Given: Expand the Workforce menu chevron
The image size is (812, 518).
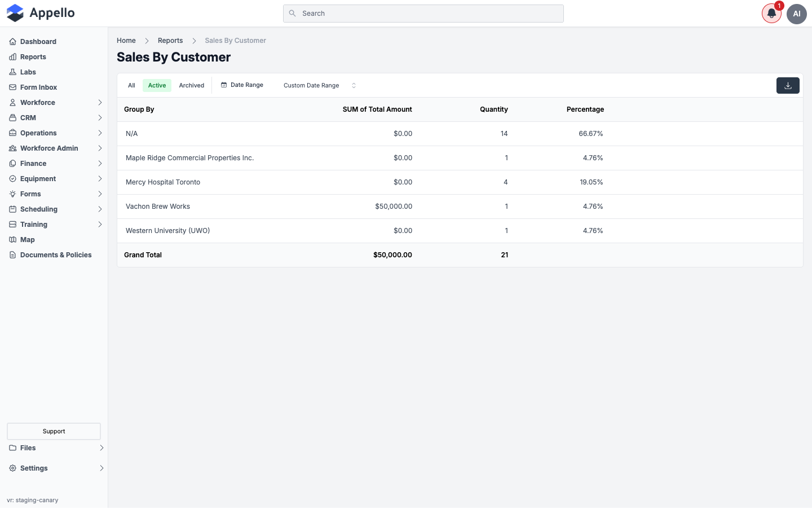Looking at the screenshot, I should pyautogui.click(x=100, y=103).
